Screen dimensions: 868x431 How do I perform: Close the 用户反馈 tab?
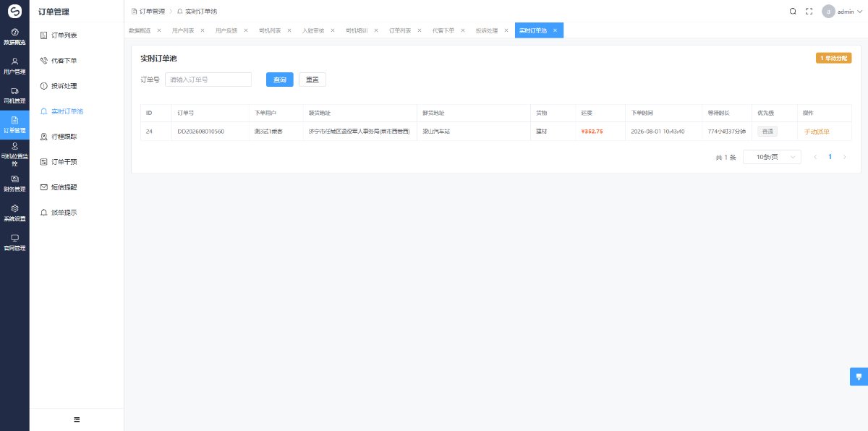246,30
